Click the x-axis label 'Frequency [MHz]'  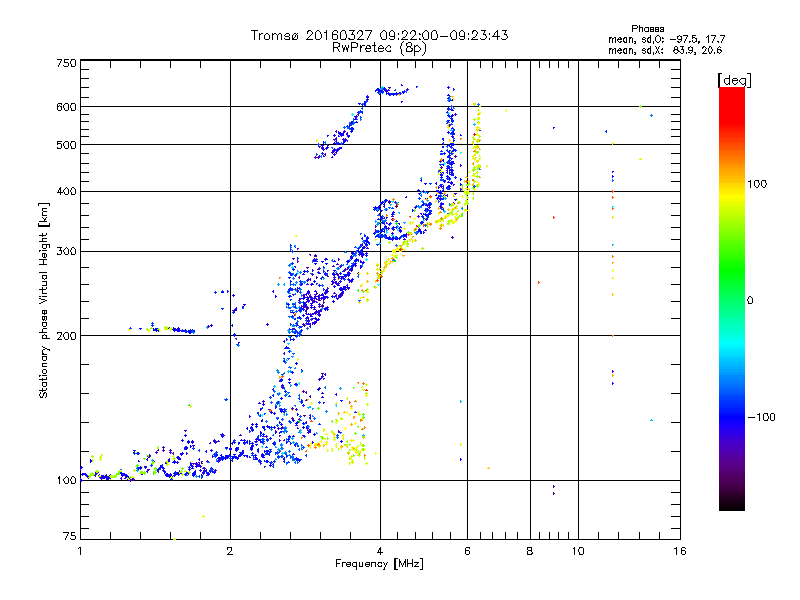pyautogui.click(x=380, y=564)
